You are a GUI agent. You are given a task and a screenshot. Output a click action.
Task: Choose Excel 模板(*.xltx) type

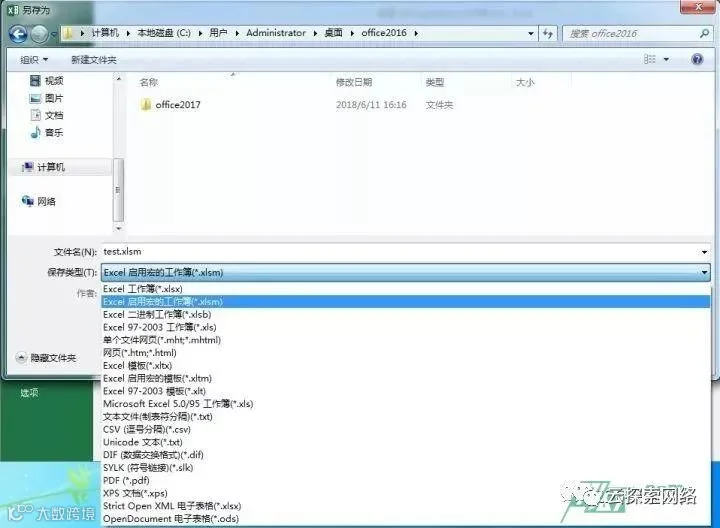pos(405,365)
